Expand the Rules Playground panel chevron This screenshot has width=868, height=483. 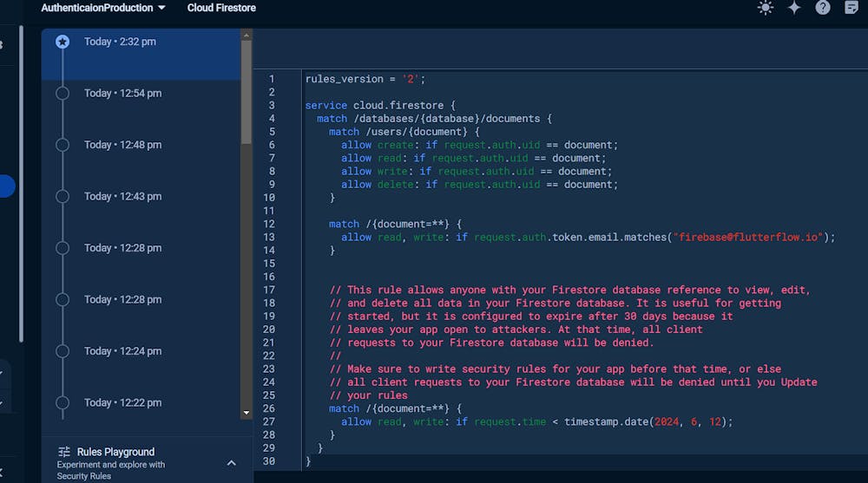pyautogui.click(x=232, y=462)
